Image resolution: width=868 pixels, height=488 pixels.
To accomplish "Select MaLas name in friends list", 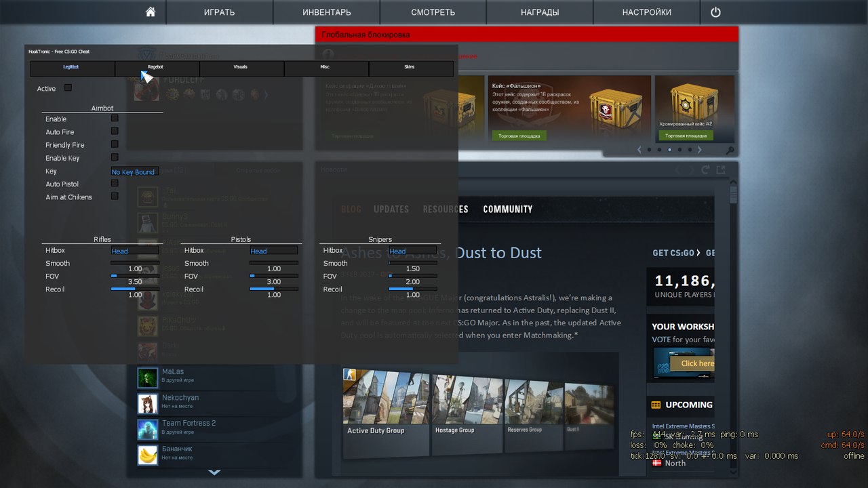I will [x=173, y=372].
